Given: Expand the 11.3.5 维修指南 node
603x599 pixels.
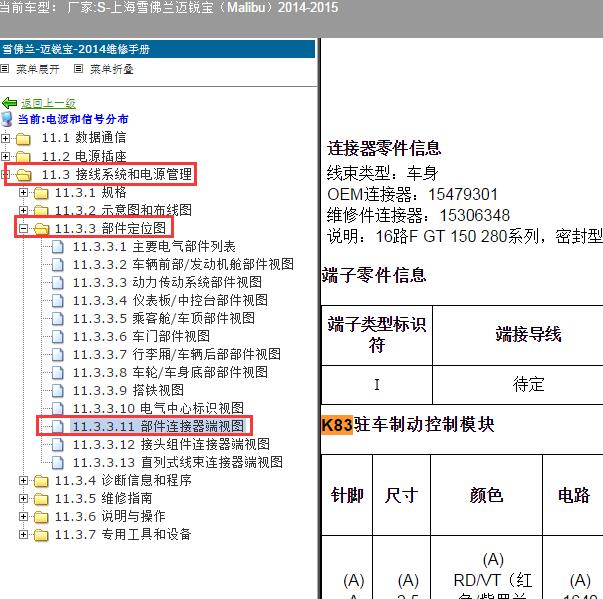Looking at the screenshot, I should pyautogui.click(x=23, y=499).
